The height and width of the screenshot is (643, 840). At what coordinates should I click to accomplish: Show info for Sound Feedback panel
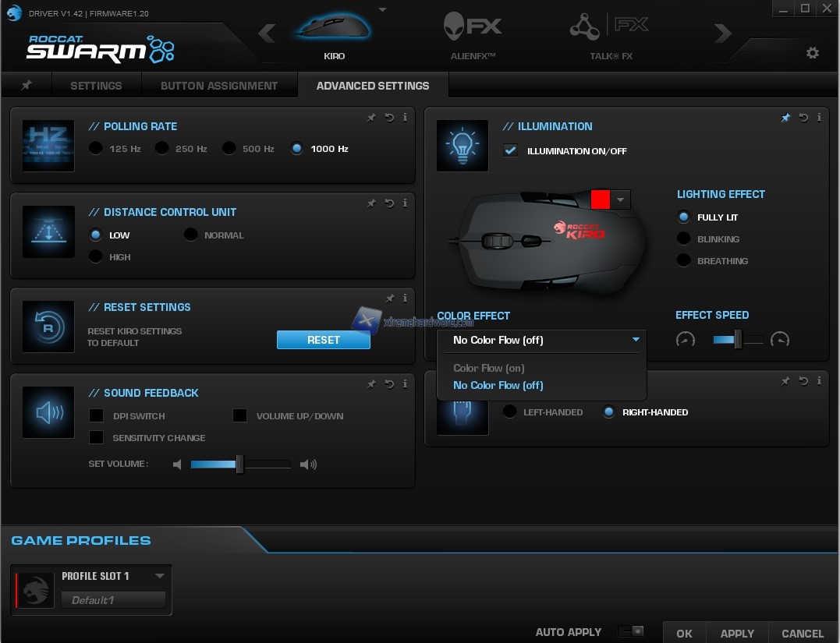click(x=405, y=383)
